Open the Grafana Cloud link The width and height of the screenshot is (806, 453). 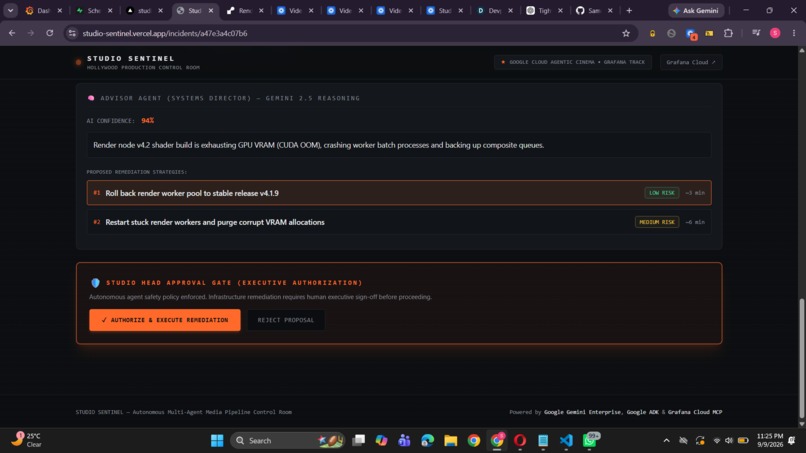pyautogui.click(x=690, y=62)
